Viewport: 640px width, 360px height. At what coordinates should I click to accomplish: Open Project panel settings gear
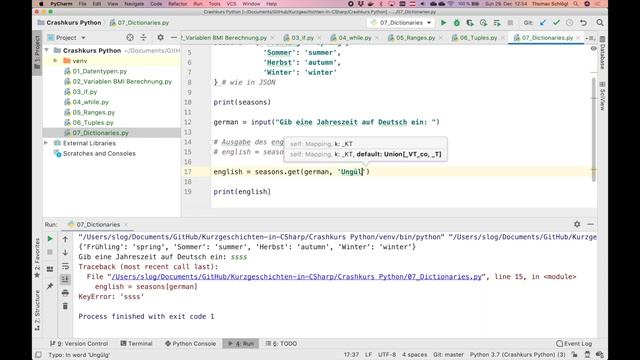click(x=160, y=38)
